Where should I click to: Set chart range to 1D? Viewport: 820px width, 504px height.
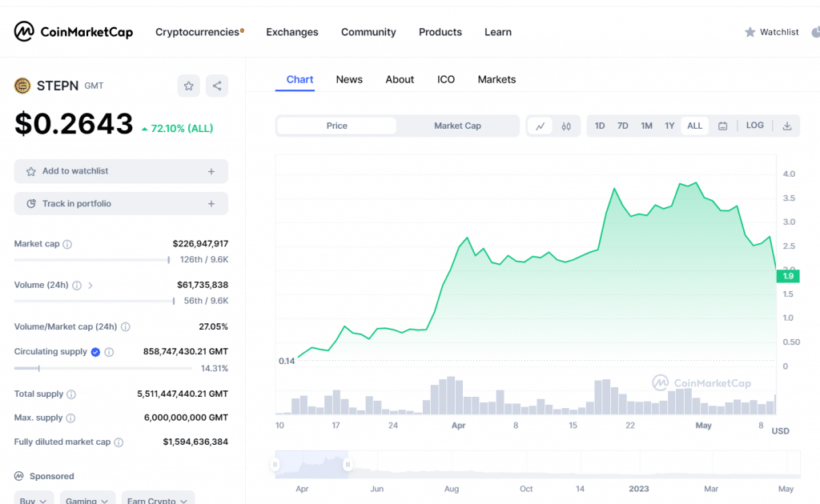click(599, 126)
